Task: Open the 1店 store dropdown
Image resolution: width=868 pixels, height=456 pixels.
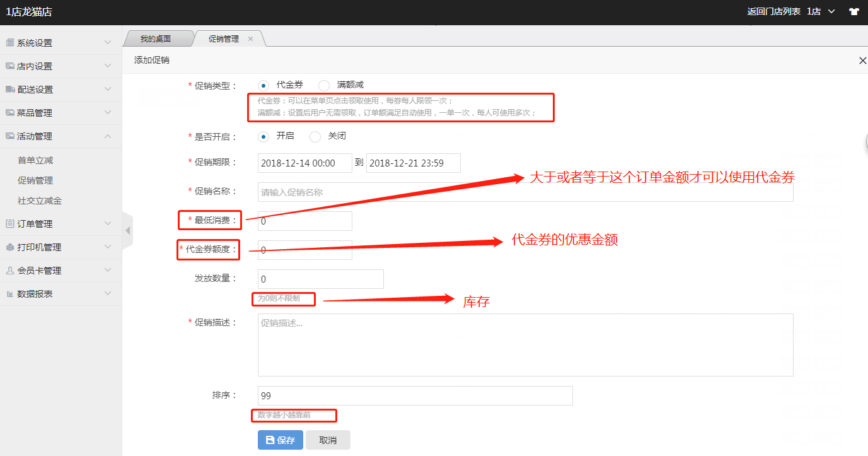Action: tap(821, 11)
